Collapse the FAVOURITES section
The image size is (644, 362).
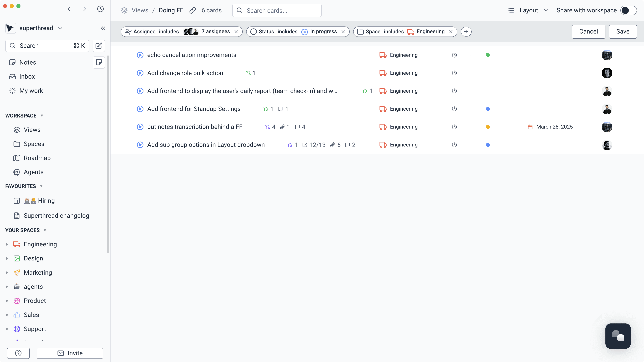pos(41,186)
